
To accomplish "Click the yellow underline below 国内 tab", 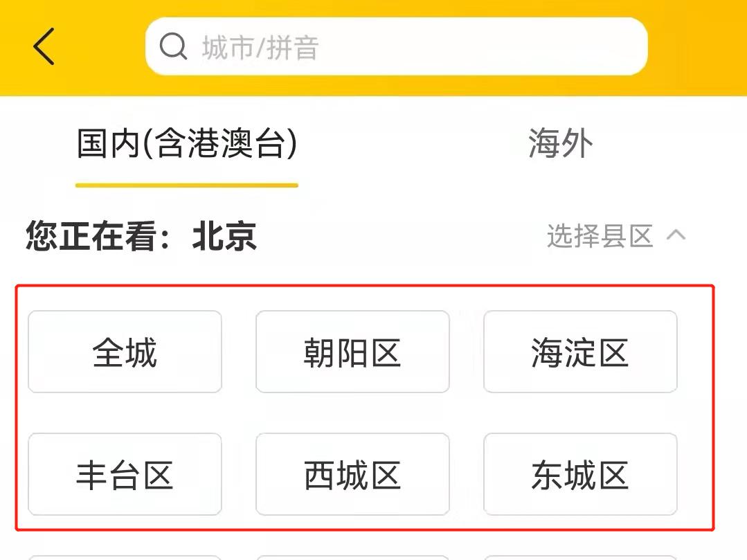I will [187, 186].
